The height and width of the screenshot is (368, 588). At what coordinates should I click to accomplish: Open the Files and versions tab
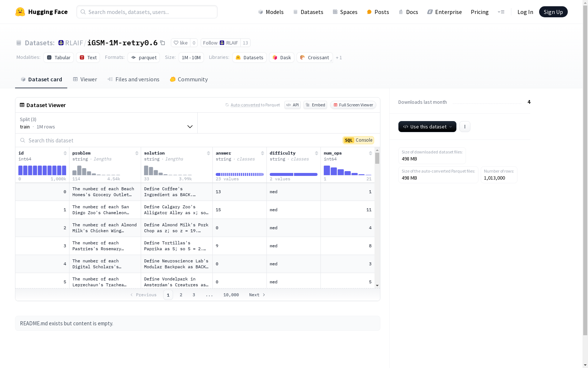pos(133,79)
